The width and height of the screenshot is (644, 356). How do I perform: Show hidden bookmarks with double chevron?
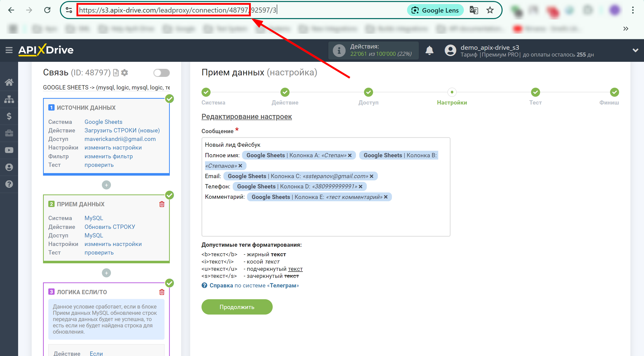point(626,29)
